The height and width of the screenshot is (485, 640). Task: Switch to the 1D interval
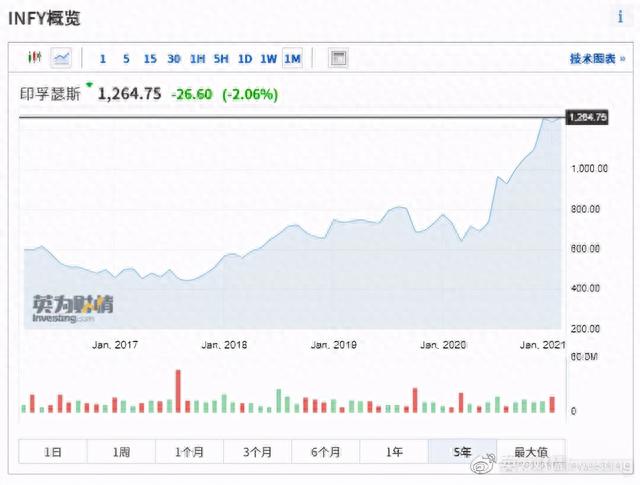tap(245, 58)
